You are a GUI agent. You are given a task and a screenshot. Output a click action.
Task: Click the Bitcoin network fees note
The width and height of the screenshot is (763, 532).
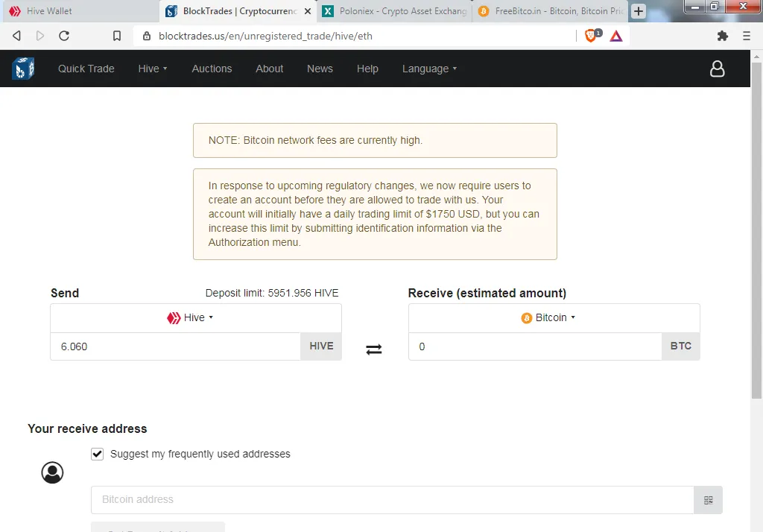pos(375,140)
